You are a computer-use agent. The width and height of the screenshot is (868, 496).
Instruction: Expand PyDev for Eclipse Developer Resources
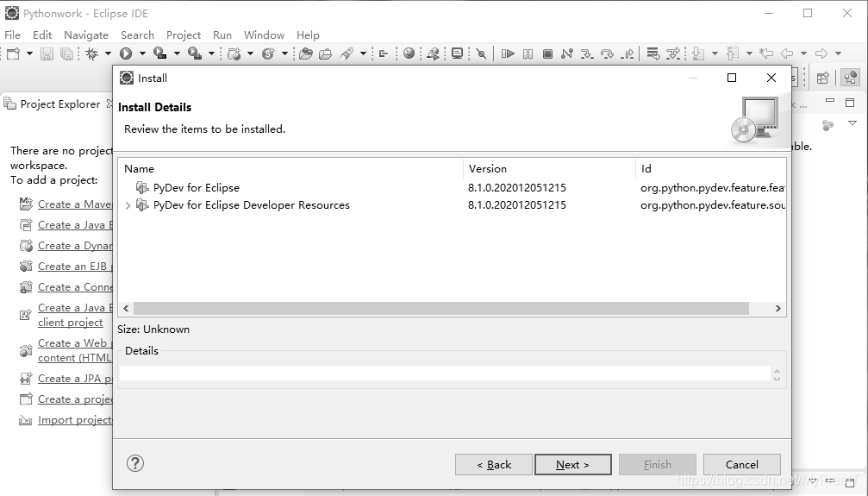[x=128, y=205]
